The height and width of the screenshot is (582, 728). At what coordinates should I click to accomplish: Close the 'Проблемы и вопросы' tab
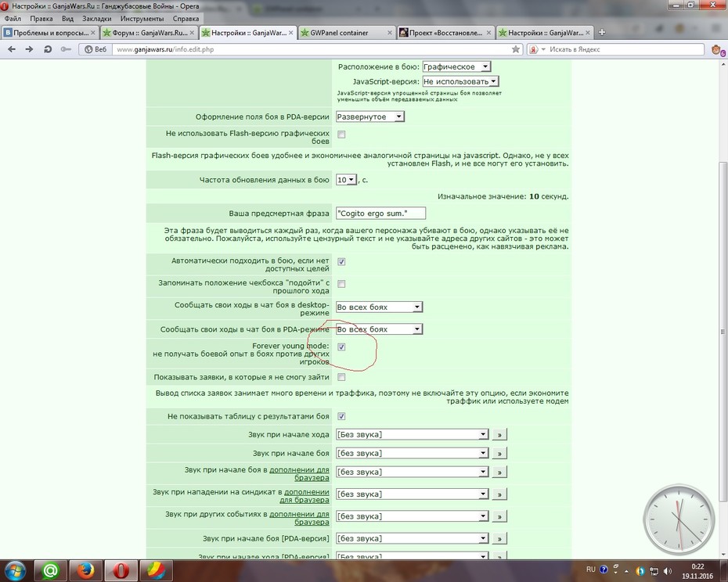(x=93, y=33)
